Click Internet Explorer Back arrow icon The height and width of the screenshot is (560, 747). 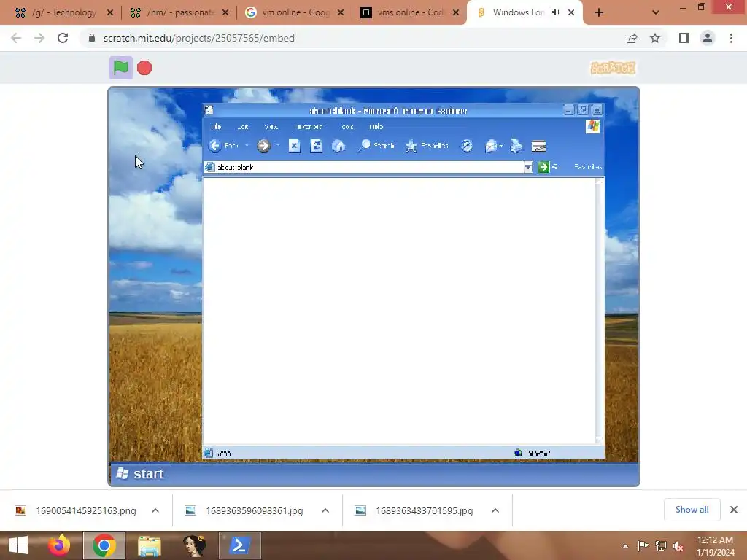click(x=215, y=146)
